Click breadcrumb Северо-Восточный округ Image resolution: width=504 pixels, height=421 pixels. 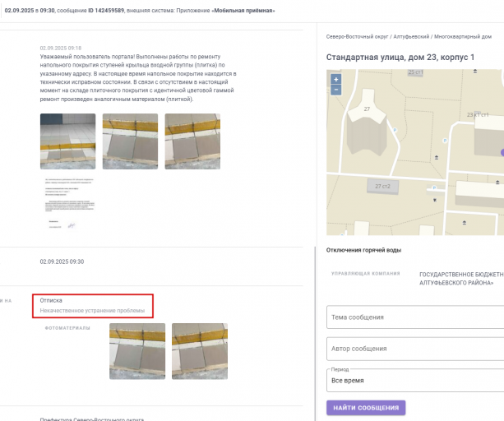(357, 37)
